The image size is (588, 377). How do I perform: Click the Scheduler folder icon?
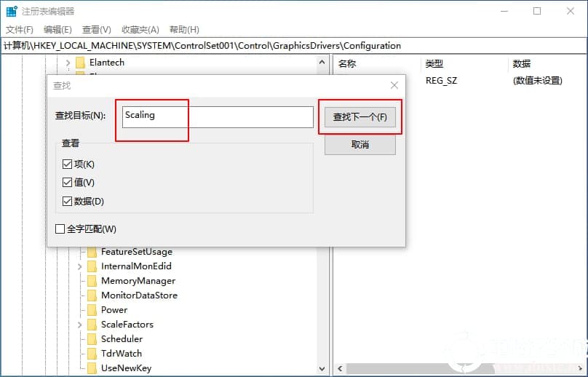[x=92, y=339]
